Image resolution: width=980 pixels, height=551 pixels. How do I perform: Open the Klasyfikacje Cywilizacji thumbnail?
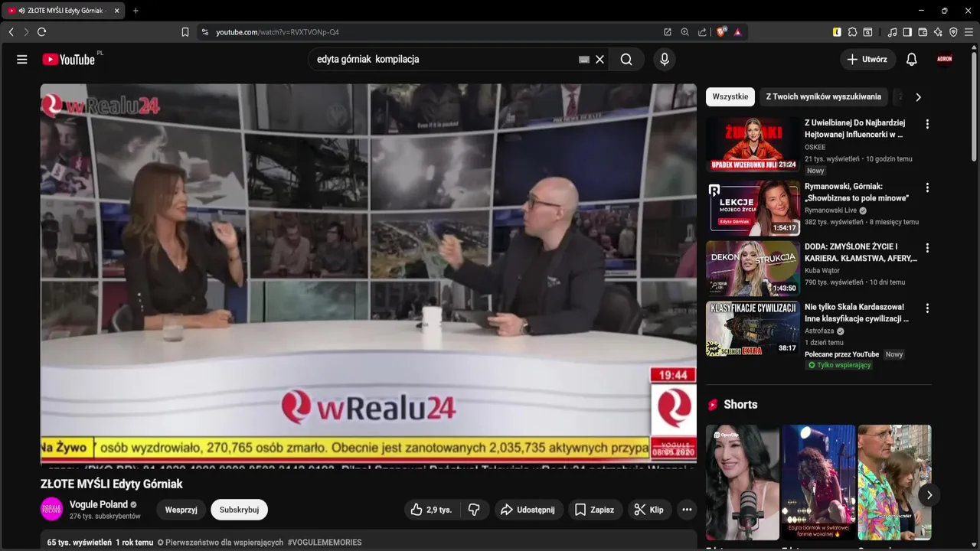pos(753,328)
